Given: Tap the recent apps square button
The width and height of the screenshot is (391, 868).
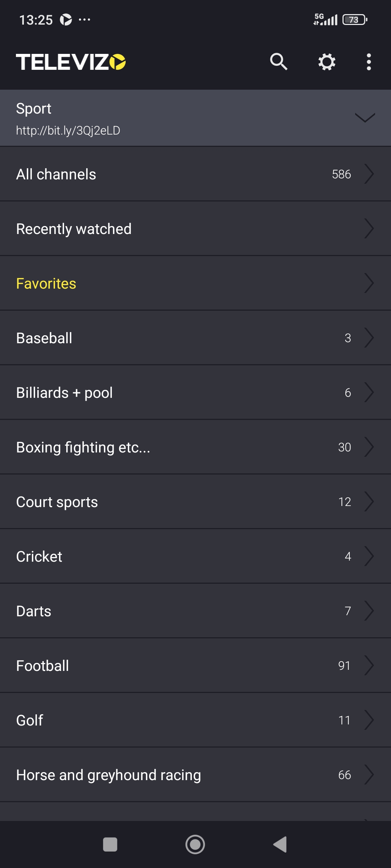Looking at the screenshot, I should click(x=110, y=845).
